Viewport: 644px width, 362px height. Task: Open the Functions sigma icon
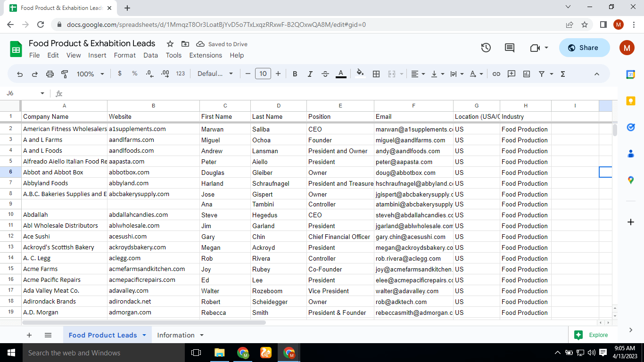(563, 74)
